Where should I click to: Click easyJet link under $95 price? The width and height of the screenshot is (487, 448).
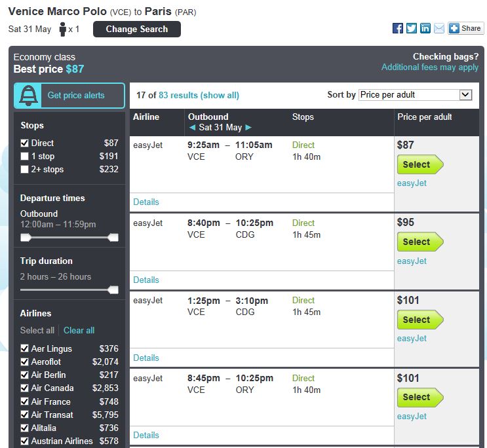(x=412, y=261)
